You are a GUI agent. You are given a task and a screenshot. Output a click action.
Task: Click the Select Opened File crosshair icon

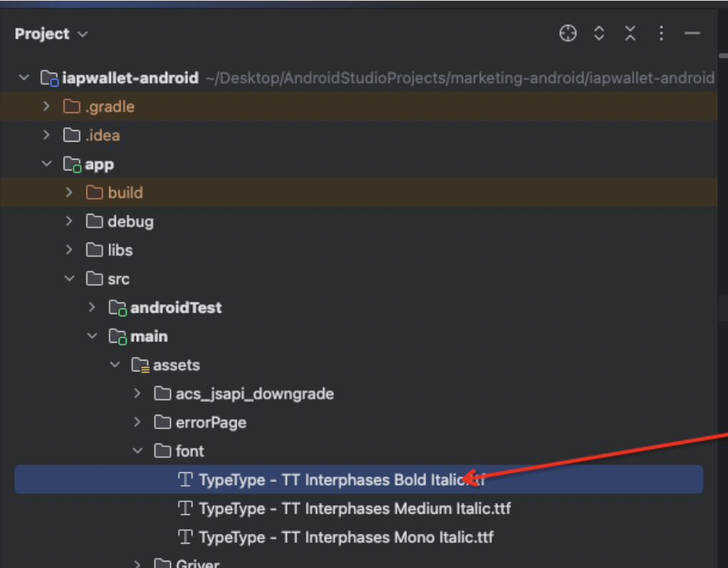(568, 34)
